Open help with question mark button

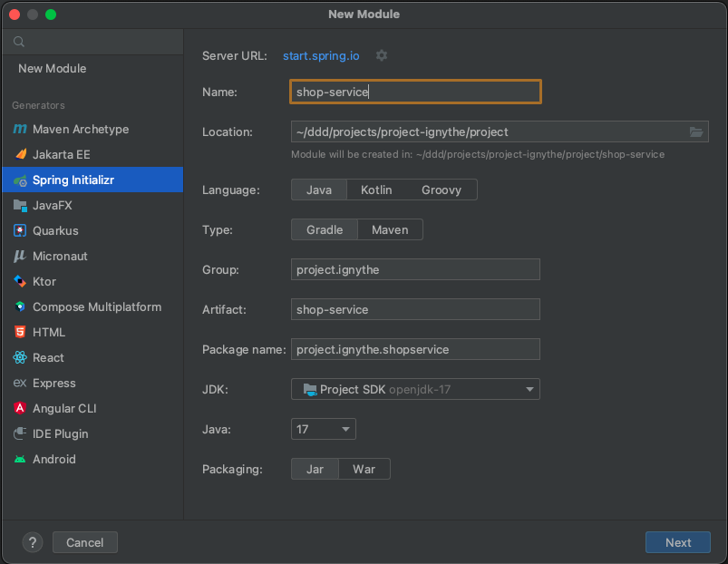[x=33, y=542]
